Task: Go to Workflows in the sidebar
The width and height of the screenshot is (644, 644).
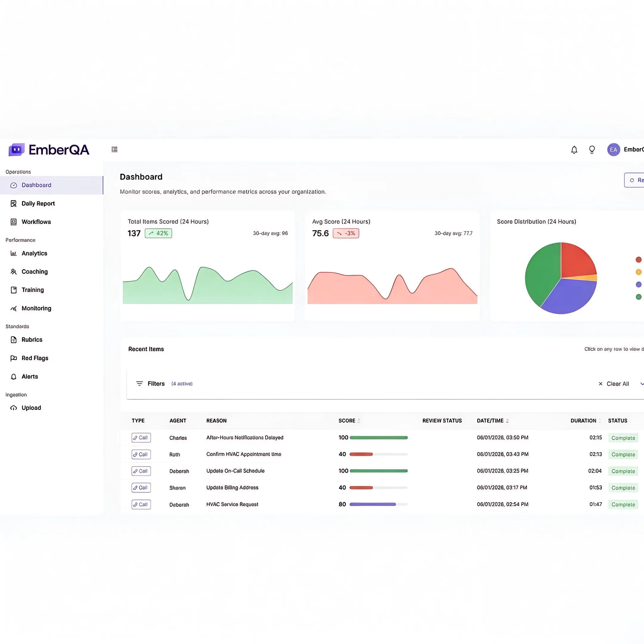Action: pos(52,222)
